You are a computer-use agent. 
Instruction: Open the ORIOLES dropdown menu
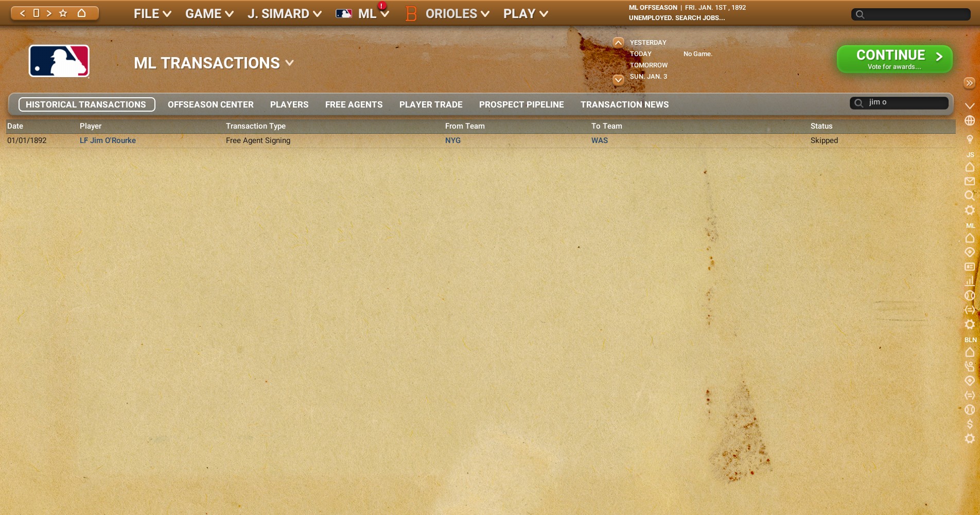457,14
